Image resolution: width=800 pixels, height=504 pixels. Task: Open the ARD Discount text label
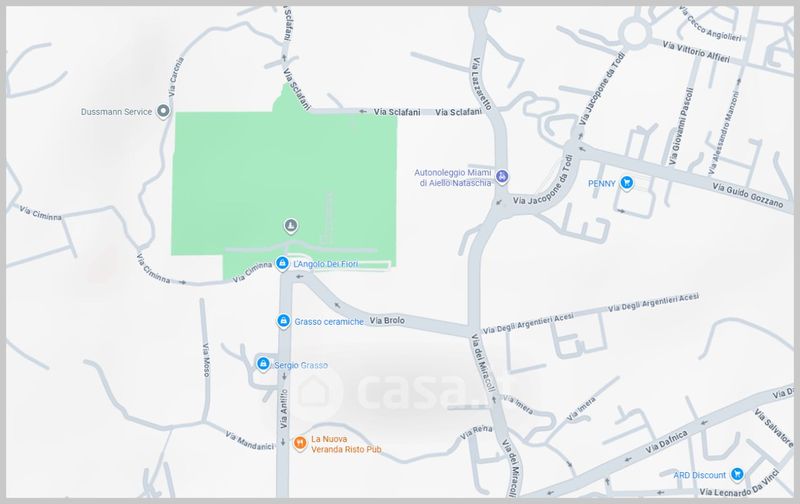pyautogui.click(x=699, y=475)
